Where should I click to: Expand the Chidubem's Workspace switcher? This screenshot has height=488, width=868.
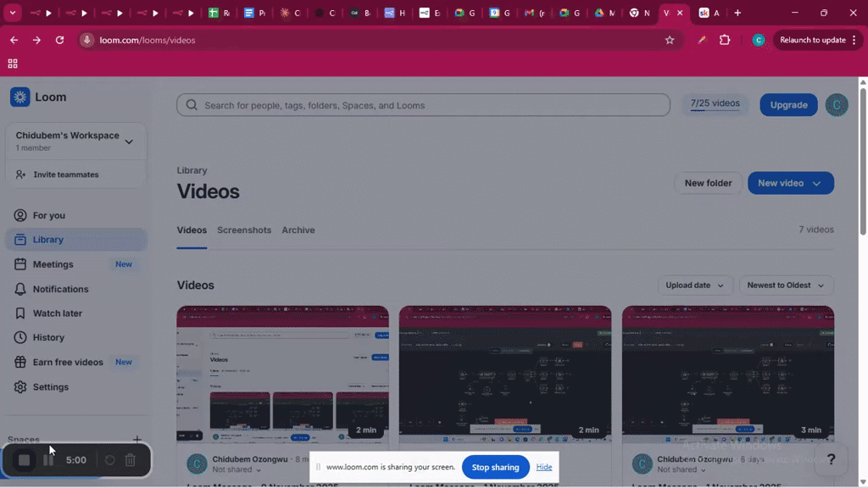tap(75, 141)
